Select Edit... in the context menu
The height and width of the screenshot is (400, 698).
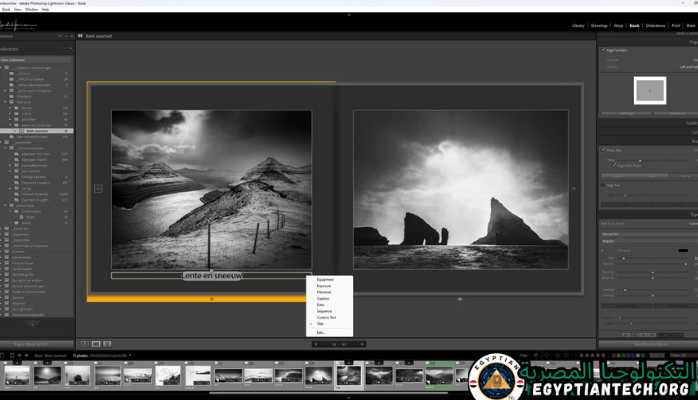[321, 333]
